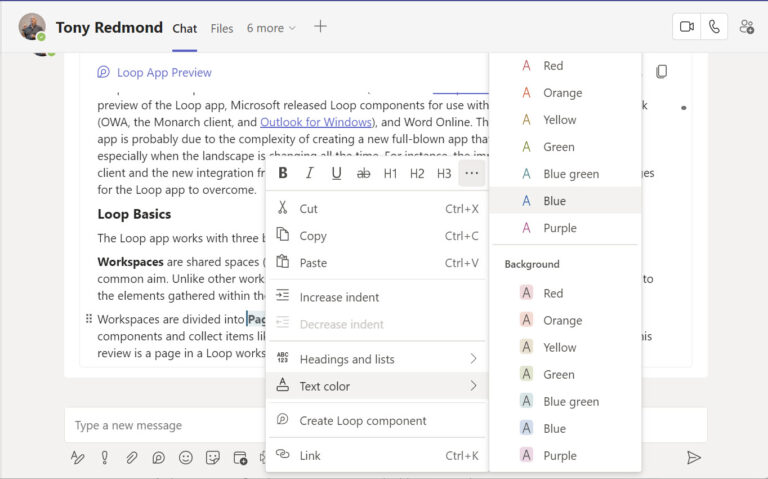This screenshot has width=768, height=479.
Task: Open the more formatting options ellipsis
Action: point(472,174)
